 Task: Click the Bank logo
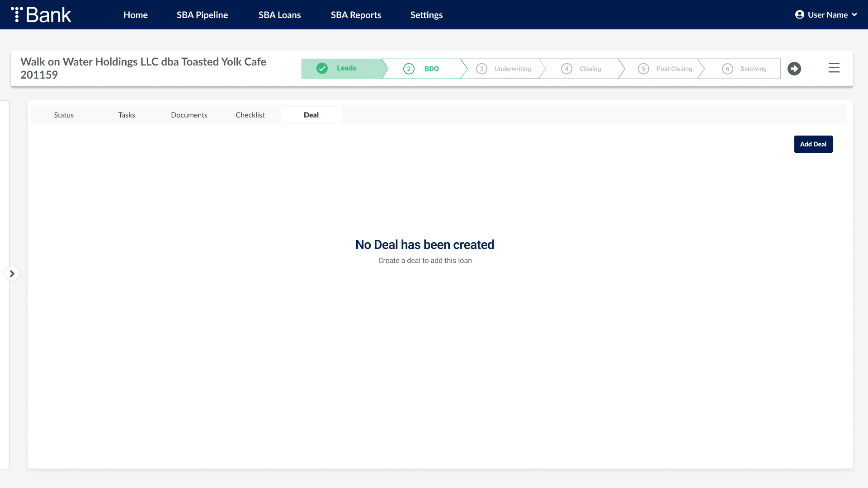(x=41, y=15)
